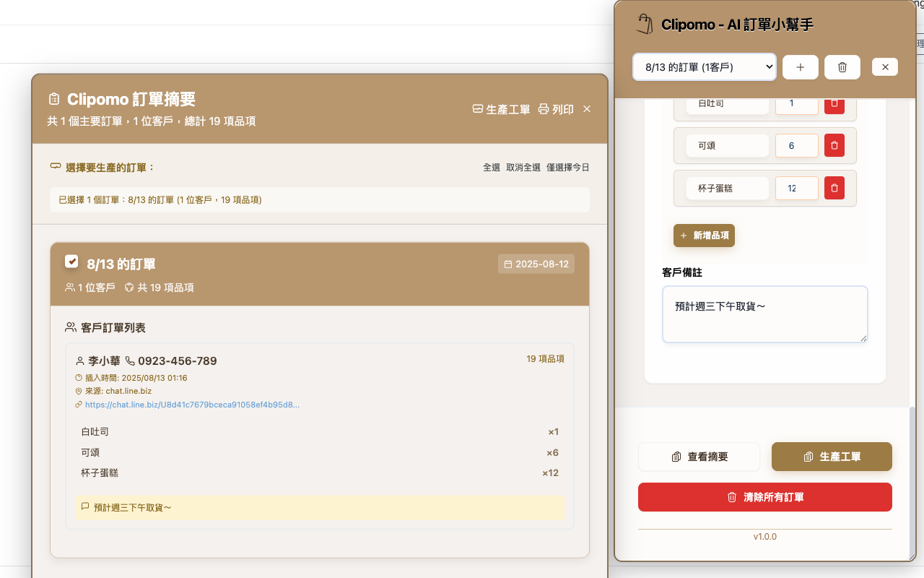Screen dimensions: 924x578
Task: Open the 8/13 的訂單 order dropdown
Action: click(x=704, y=67)
